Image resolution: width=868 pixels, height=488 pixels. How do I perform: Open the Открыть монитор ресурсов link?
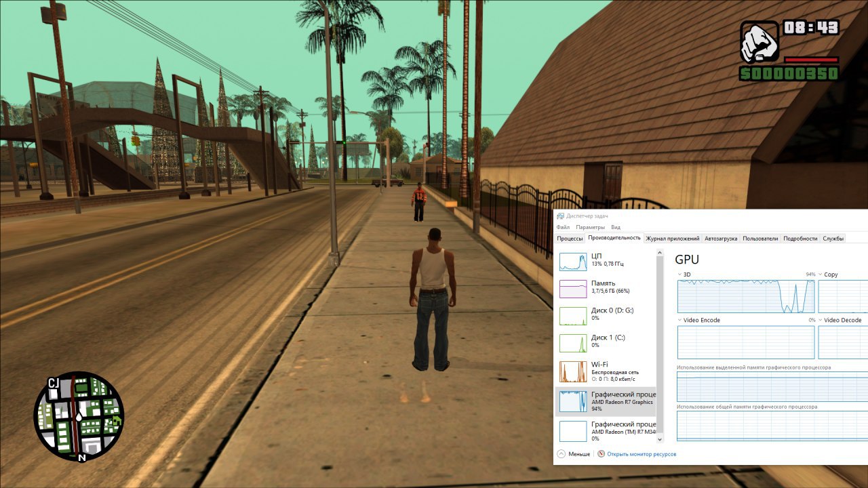pyautogui.click(x=642, y=454)
